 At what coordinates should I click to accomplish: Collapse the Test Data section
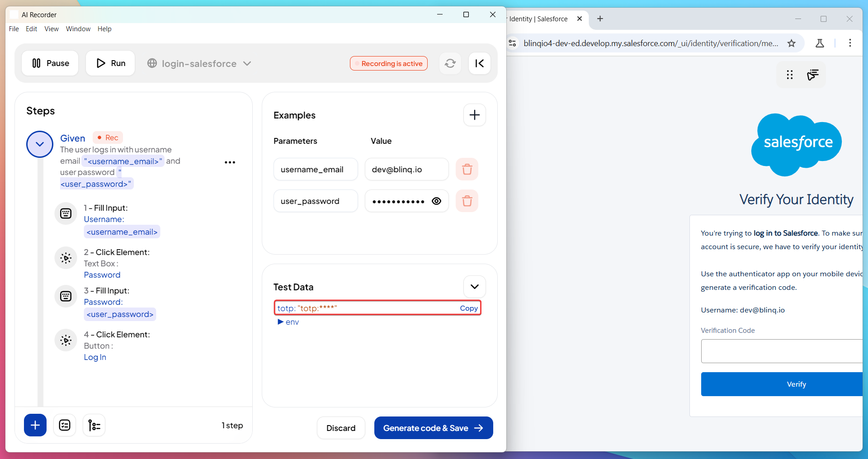[474, 287]
